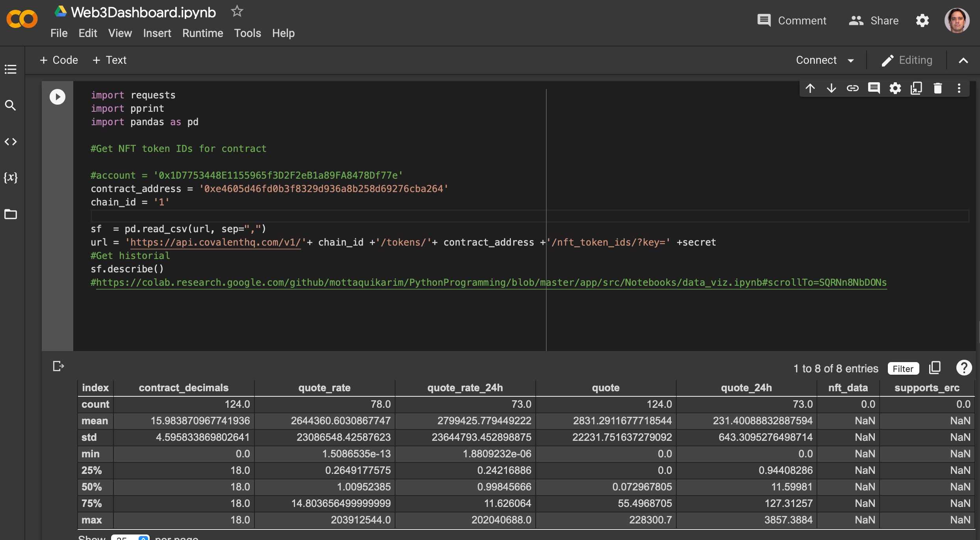Open notebook settings gear in header

pyautogui.click(x=922, y=20)
